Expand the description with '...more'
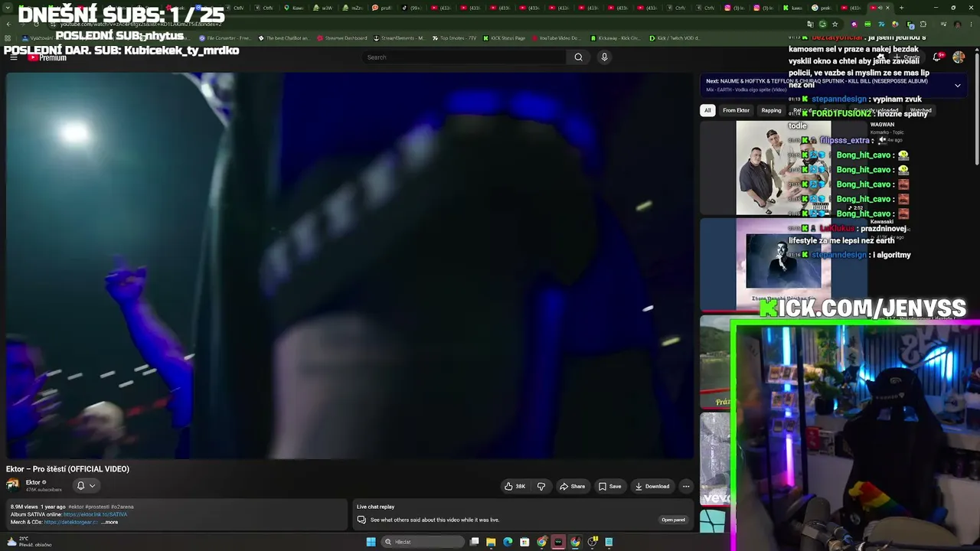This screenshot has width=980, height=551. click(x=109, y=522)
